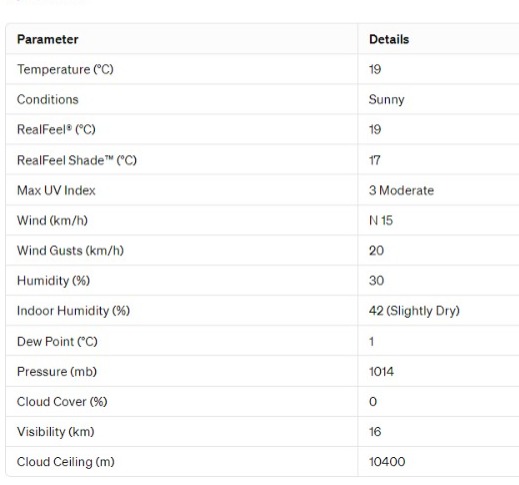Select the Dew Point (°C) label

pyautogui.click(x=57, y=341)
